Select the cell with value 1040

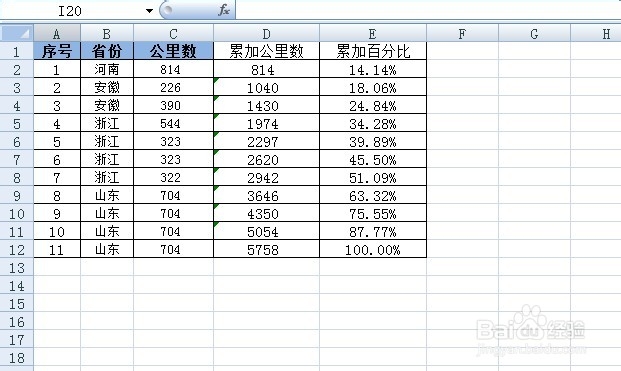(x=267, y=88)
